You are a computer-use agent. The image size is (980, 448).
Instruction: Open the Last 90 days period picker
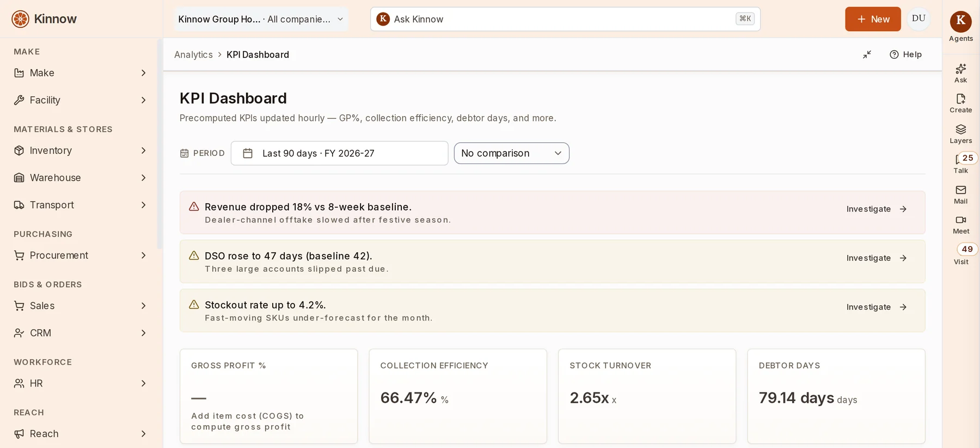click(339, 153)
